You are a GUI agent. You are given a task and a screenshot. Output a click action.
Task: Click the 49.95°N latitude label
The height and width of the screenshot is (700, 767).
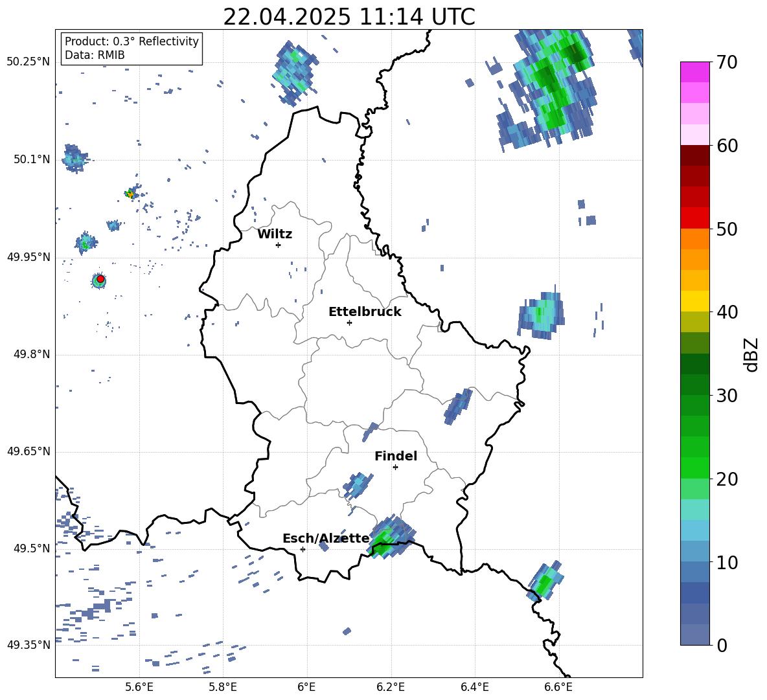(x=29, y=257)
